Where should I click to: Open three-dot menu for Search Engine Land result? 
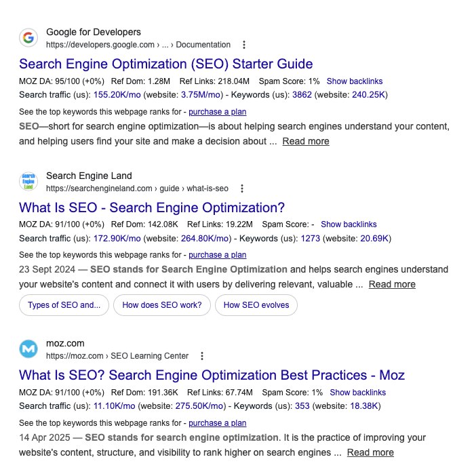pyautogui.click(x=242, y=189)
